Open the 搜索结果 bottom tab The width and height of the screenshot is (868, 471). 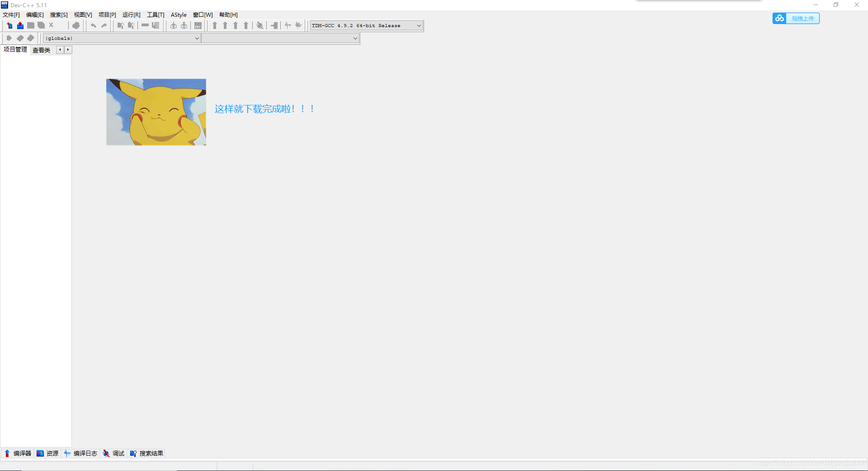click(x=146, y=453)
